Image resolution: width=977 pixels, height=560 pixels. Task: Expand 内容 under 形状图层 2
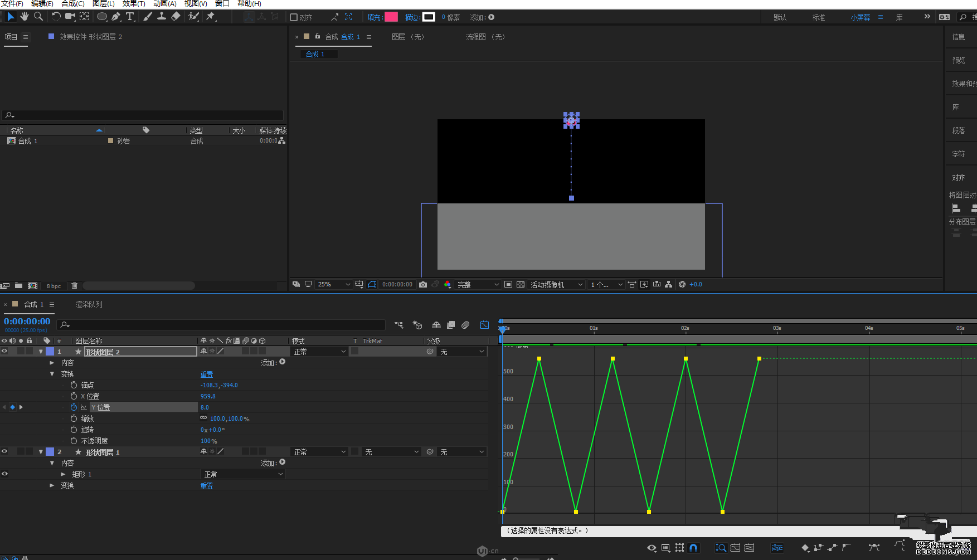point(52,363)
